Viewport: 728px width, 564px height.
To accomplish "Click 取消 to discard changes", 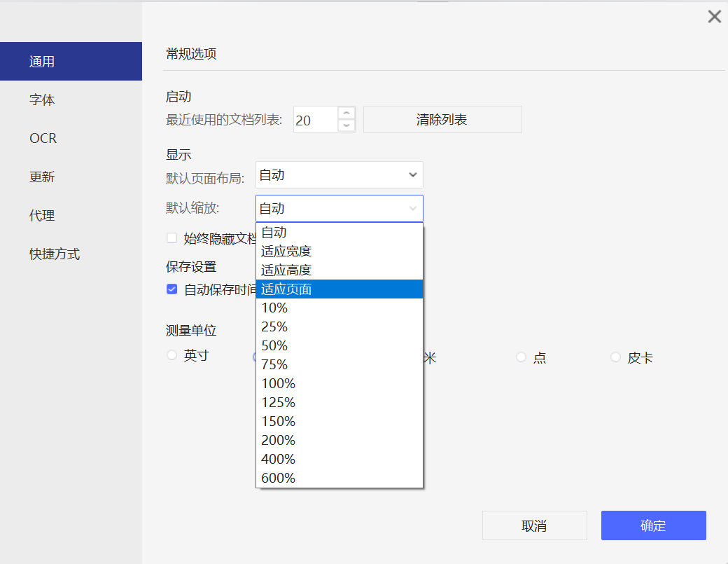I will click(x=534, y=525).
